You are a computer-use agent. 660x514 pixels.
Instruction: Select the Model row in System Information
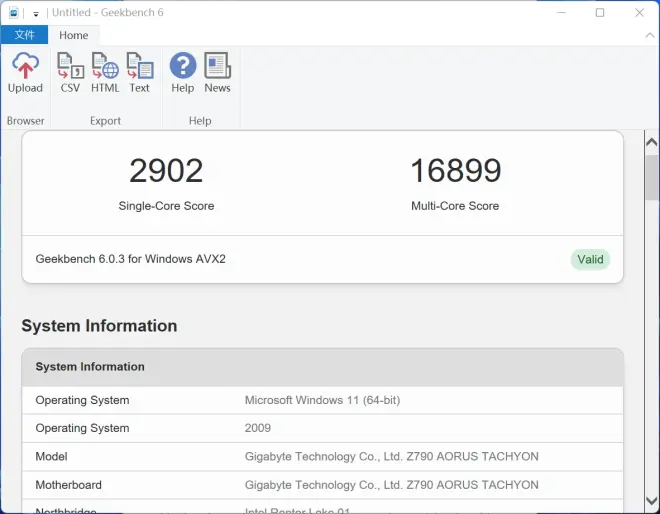click(322, 457)
